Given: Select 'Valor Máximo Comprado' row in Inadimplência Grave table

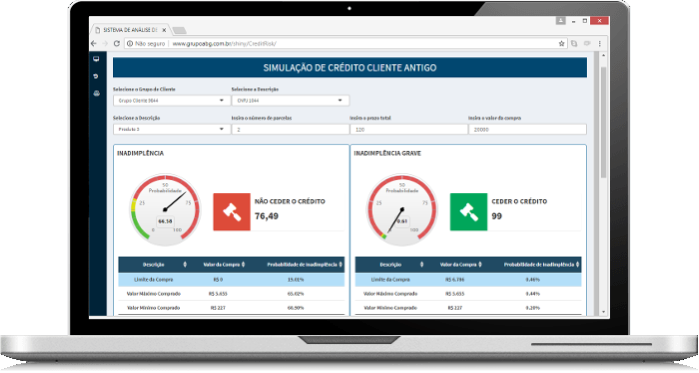Looking at the screenshot, I should click(468, 294).
